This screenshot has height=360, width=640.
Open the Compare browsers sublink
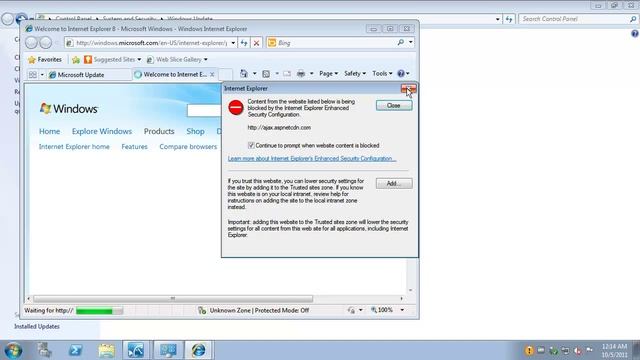[188, 147]
